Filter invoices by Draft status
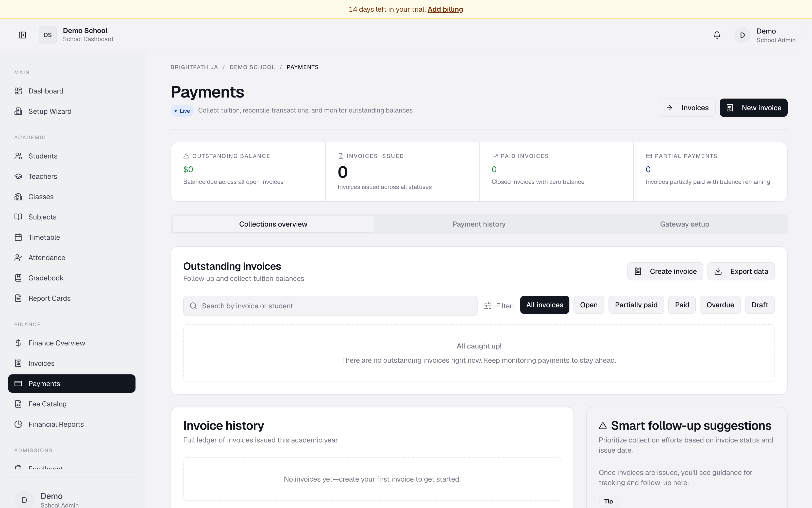This screenshot has height=508, width=812. pos(760,305)
